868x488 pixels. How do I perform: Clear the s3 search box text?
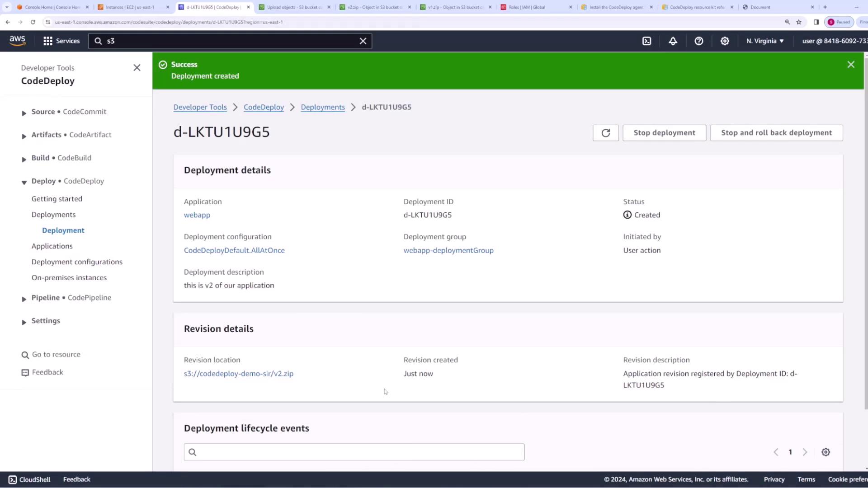click(363, 41)
